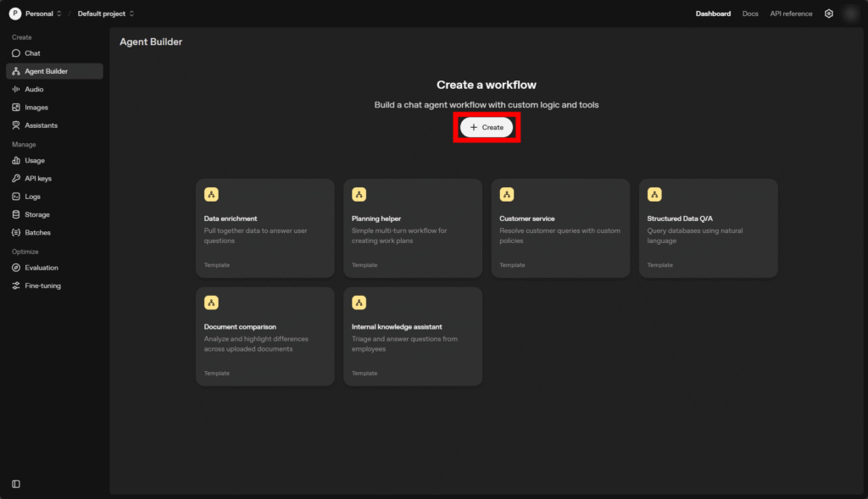Click the Images icon in sidebar
Viewport: 868px width, 499px height.
(x=16, y=108)
